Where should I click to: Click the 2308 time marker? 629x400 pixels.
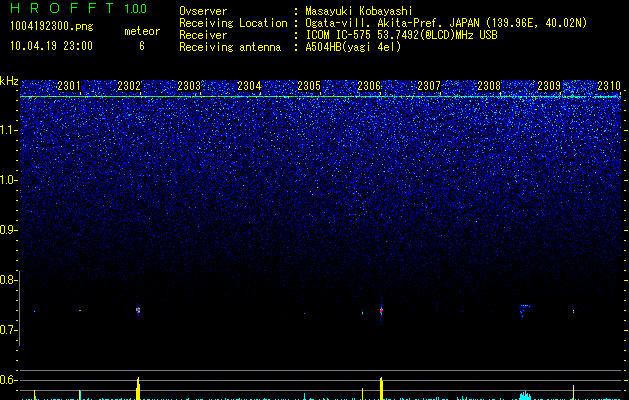489,86
